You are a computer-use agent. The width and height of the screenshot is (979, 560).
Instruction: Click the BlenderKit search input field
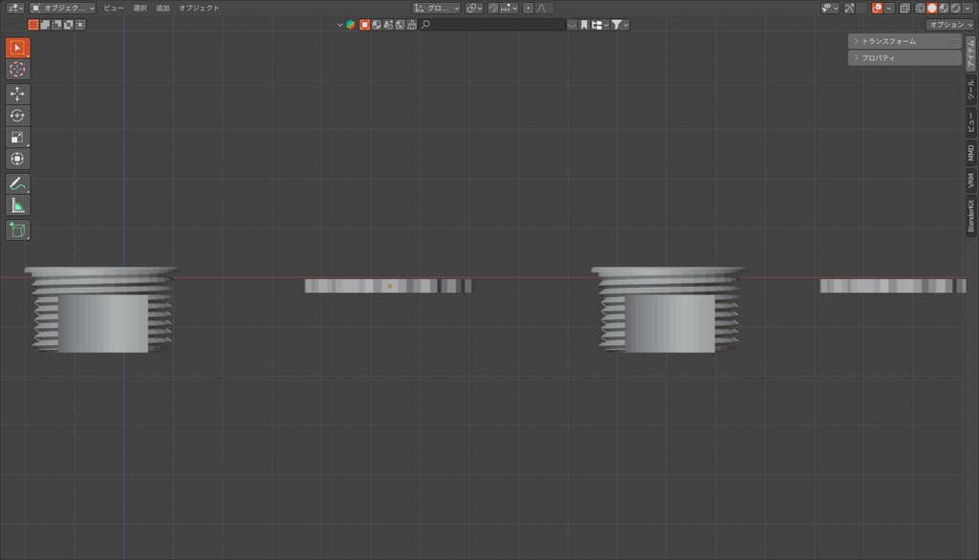coord(492,24)
